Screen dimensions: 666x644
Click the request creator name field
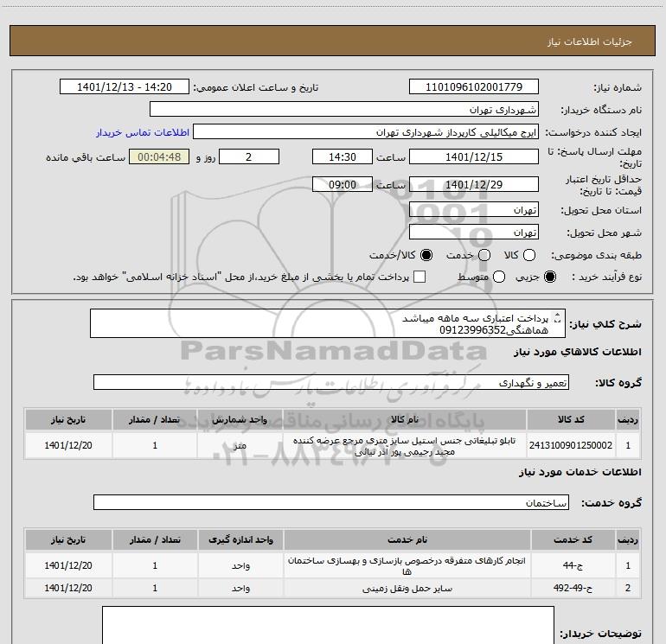click(x=366, y=132)
